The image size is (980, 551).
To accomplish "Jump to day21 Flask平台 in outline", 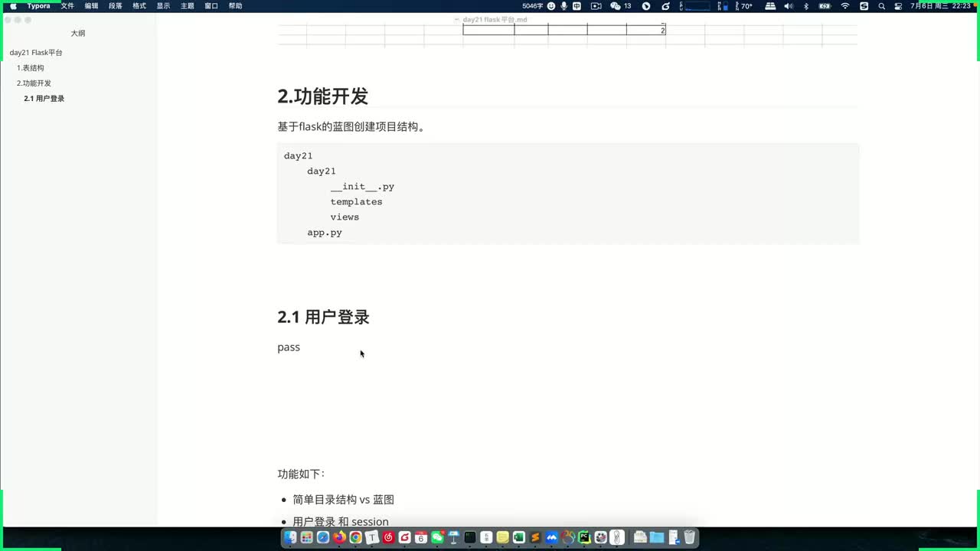I will pyautogui.click(x=36, y=53).
